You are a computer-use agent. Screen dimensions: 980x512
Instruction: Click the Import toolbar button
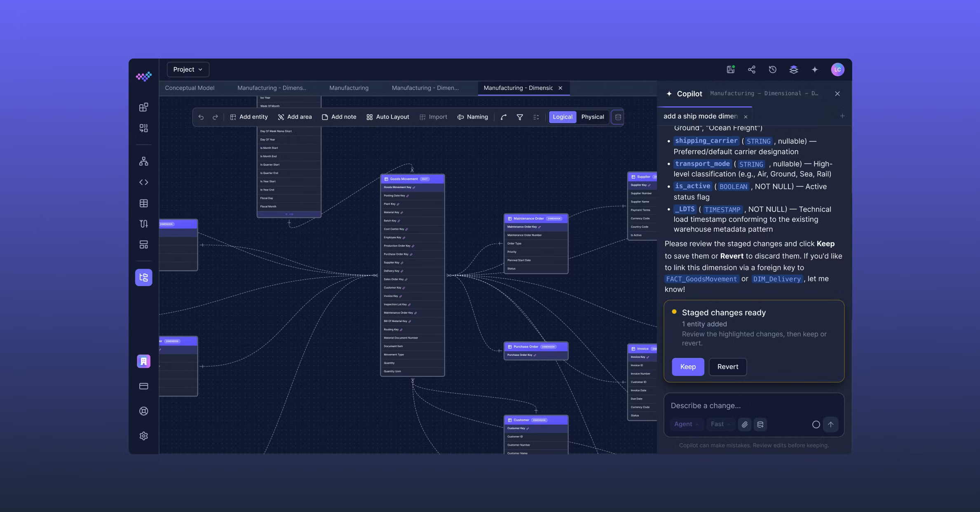click(x=433, y=117)
